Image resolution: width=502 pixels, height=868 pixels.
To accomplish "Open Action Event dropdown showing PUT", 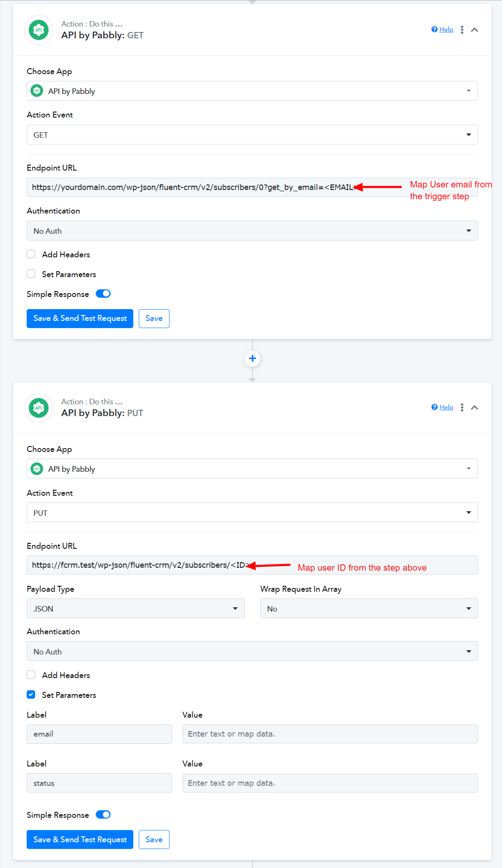I will pos(252,513).
